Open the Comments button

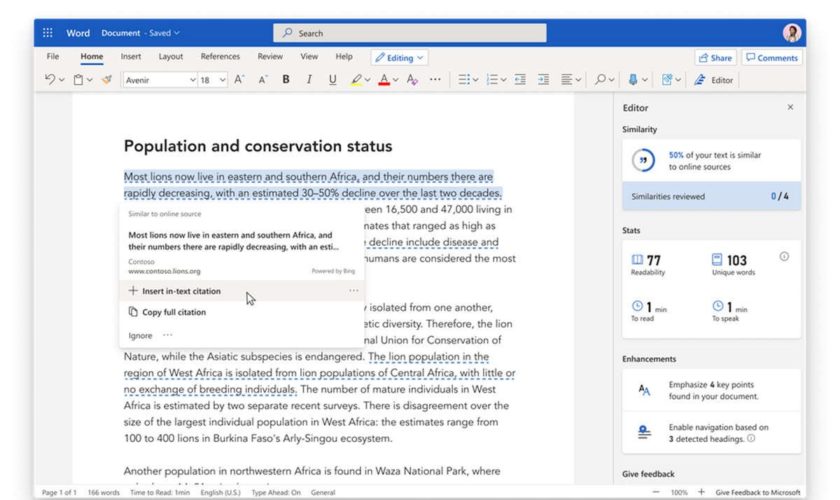pos(771,58)
